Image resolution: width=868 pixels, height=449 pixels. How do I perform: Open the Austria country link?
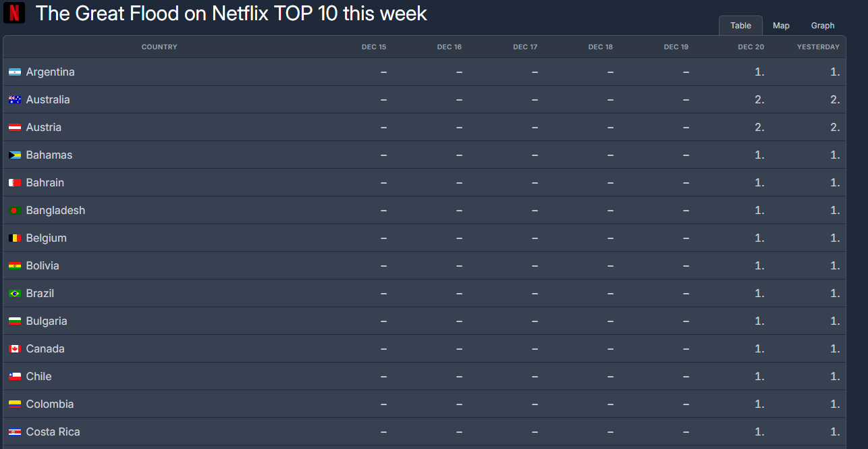pyautogui.click(x=44, y=128)
